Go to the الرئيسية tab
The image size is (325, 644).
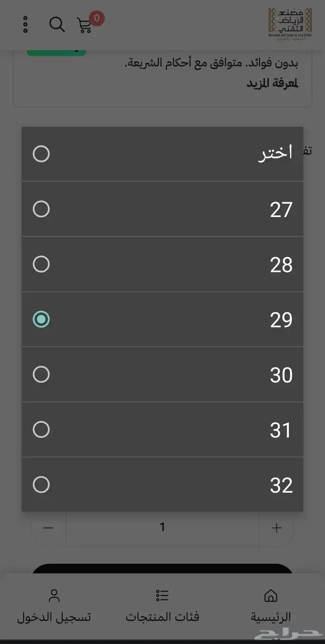point(270,617)
